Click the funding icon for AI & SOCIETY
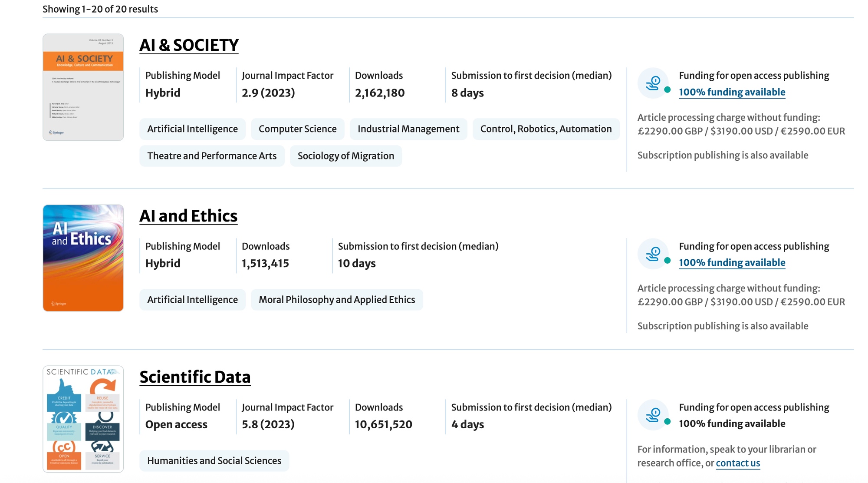Image resolution: width=868 pixels, height=483 pixels. pos(653,83)
